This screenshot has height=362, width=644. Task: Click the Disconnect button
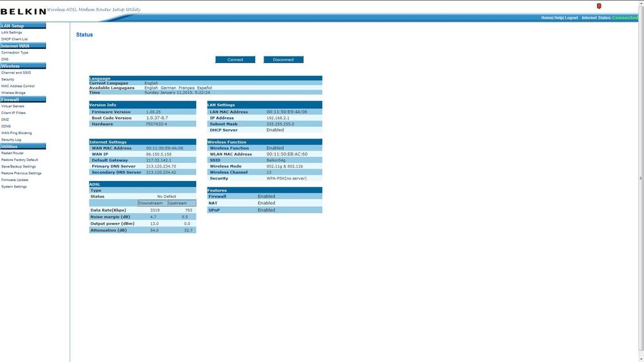click(284, 59)
